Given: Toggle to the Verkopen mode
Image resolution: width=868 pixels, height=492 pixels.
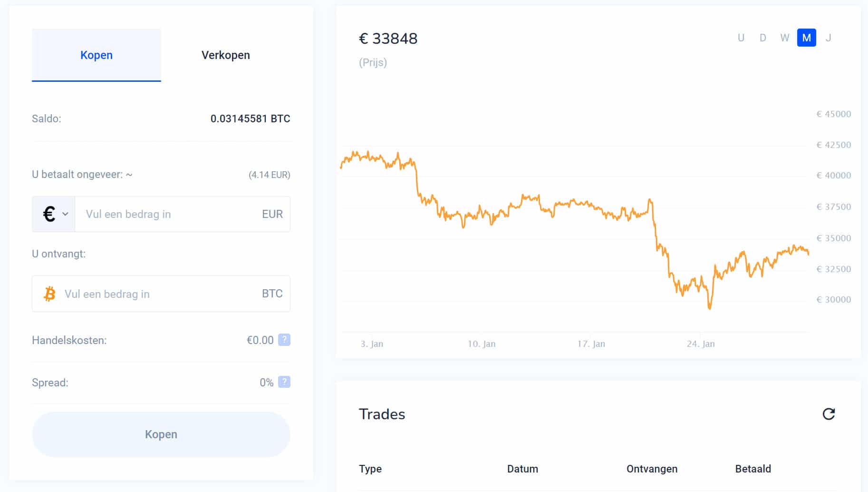Looking at the screenshot, I should [x=226, y=55].
